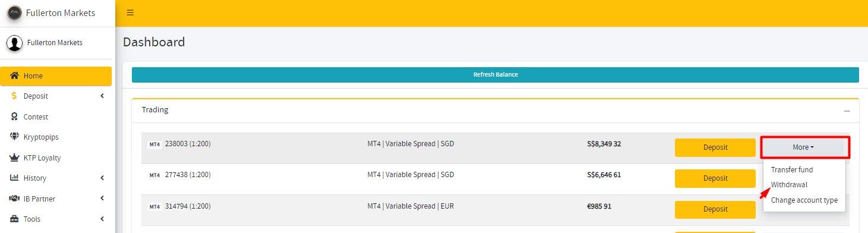Open the More dropdown for account 238003
The width and height of the screenshot is (868, 233).
coord(803,147)
